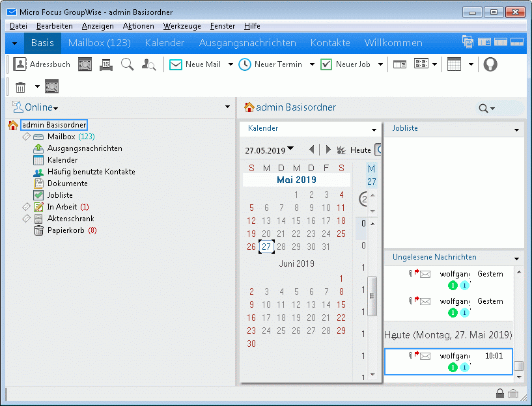Open the navigation bar dropdown left of Basis
Viewport: 532px width, 406px height.
[14, 43]
